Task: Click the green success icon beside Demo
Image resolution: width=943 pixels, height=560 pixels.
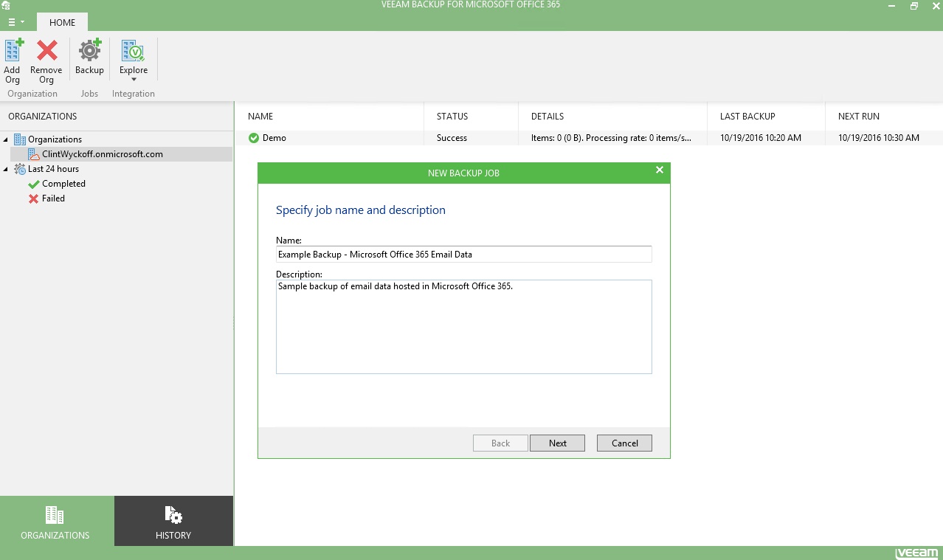Action: (254, 138)
